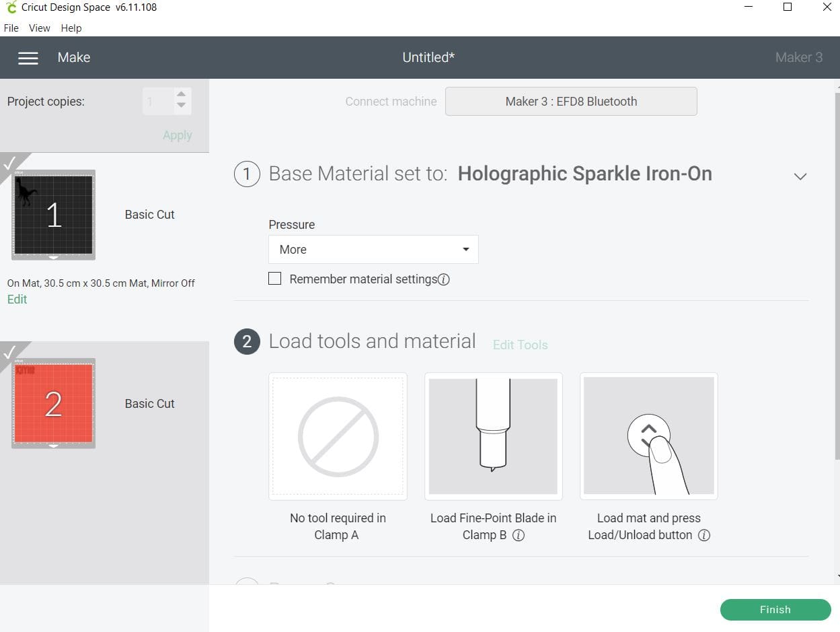This screenshot has width=840, height=632.
Task: Click info icon next to Remember material settings
Action: click(443, 279)
